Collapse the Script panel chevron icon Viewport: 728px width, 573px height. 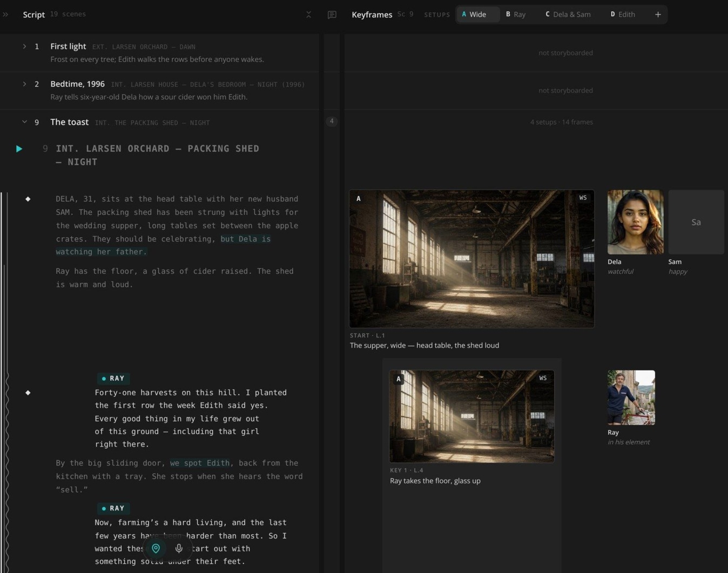tap(308, 15)
